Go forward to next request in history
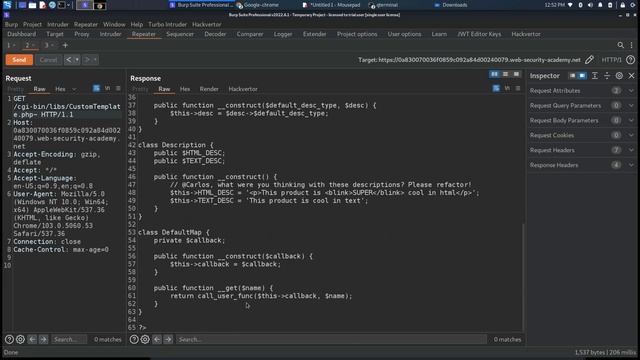Screen dimensions: 640x360 pyautogui.click(x=87, y=60)
